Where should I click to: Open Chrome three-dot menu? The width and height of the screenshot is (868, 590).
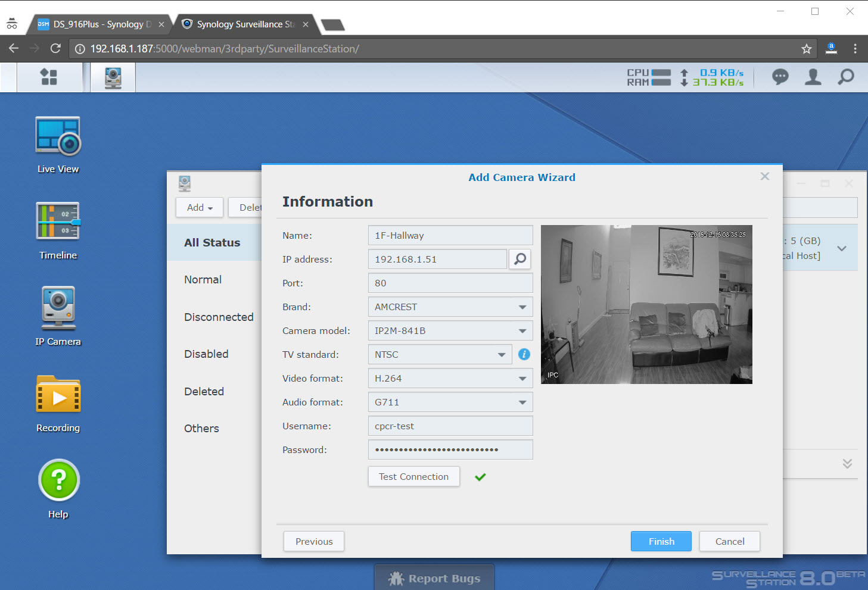855,49
